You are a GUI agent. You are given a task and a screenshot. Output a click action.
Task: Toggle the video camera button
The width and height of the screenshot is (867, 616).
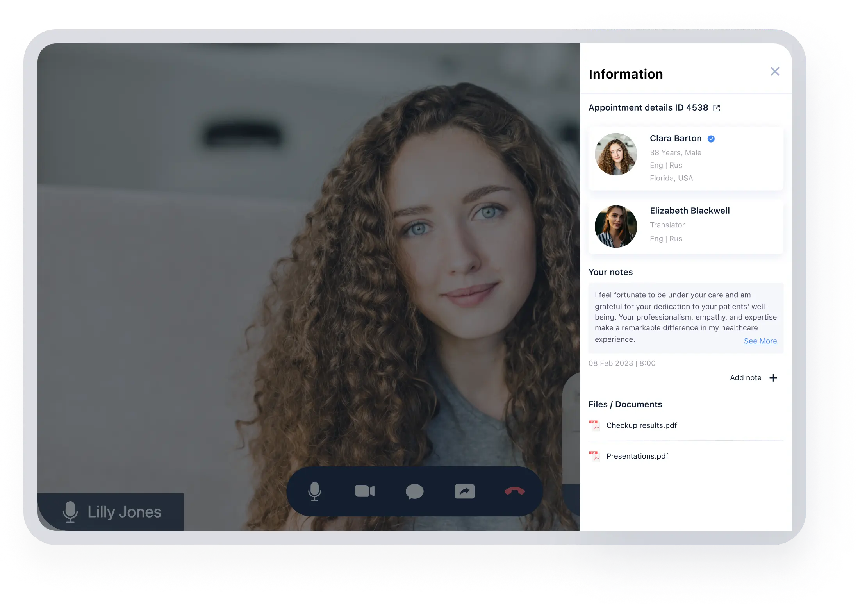[x=364, y=491]
